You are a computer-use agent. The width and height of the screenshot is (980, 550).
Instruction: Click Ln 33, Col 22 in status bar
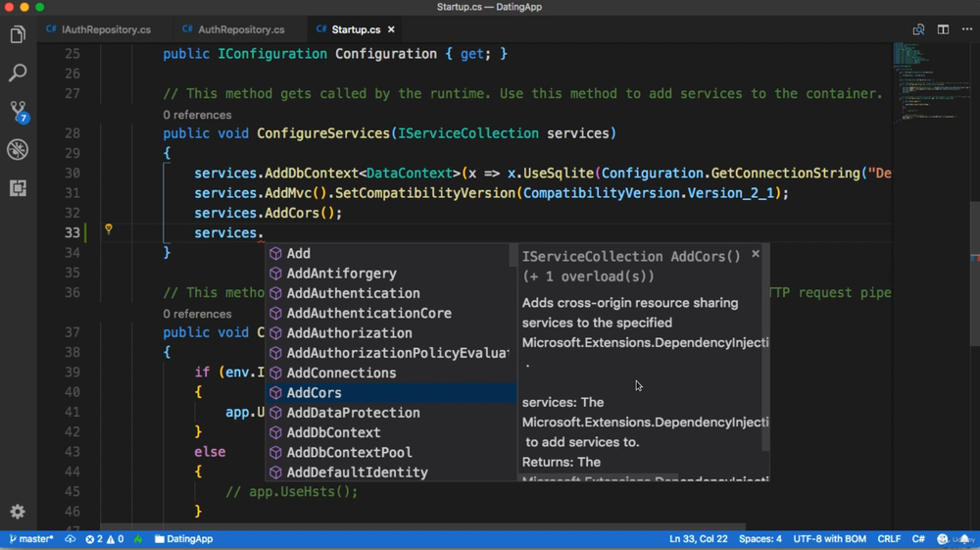698,539
